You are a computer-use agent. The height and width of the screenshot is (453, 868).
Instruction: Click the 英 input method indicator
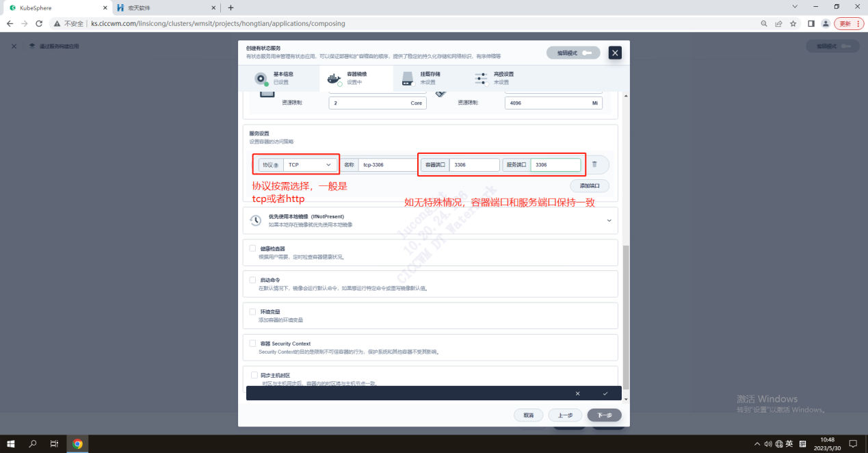coord(789,443)
